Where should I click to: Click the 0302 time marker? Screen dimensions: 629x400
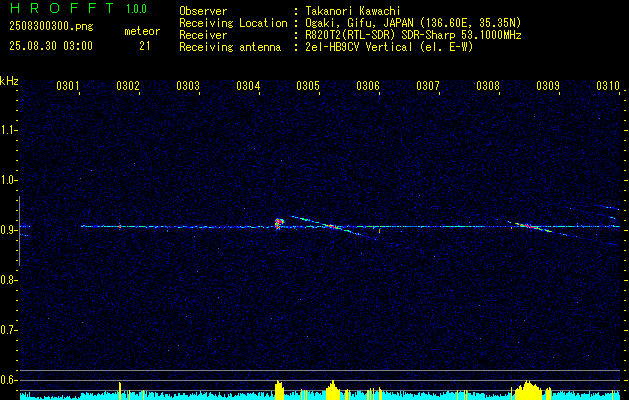[128, 85]
